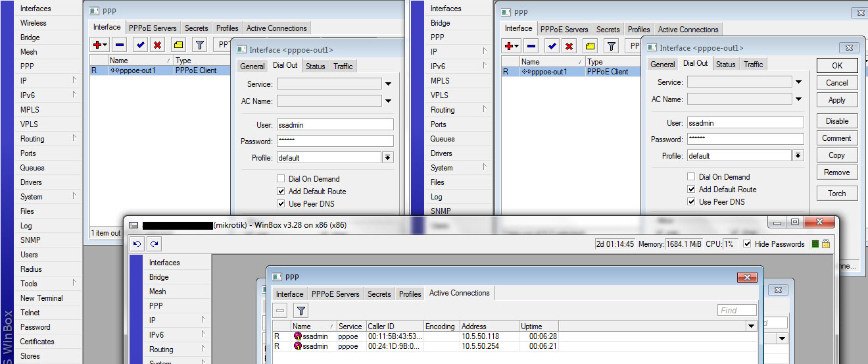
Task: Click the funnel Filter icon in Active Connections list
Action: point(301,311)
